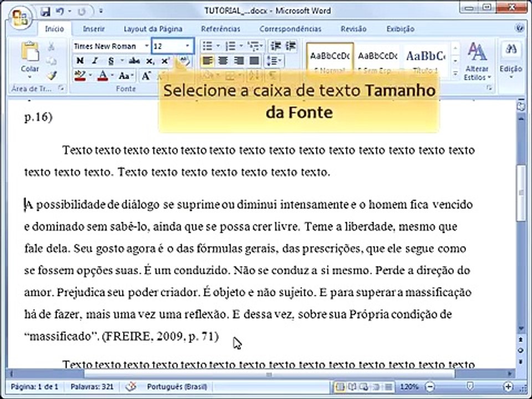Switch to Print Layout view
This screenshot has width=532, height=399.
(340, 386)
